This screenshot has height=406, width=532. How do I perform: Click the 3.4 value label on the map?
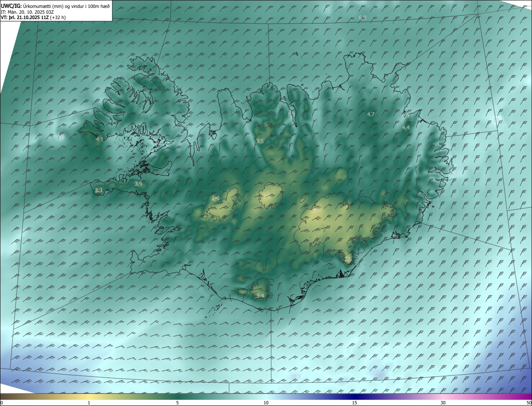coord(260,296)
